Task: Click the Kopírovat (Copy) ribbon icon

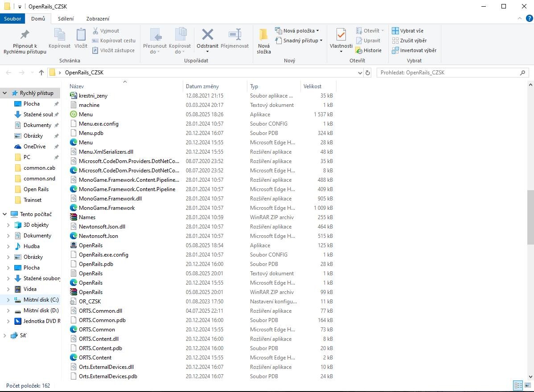Action: pyautogui.click(x=60, y=35)
